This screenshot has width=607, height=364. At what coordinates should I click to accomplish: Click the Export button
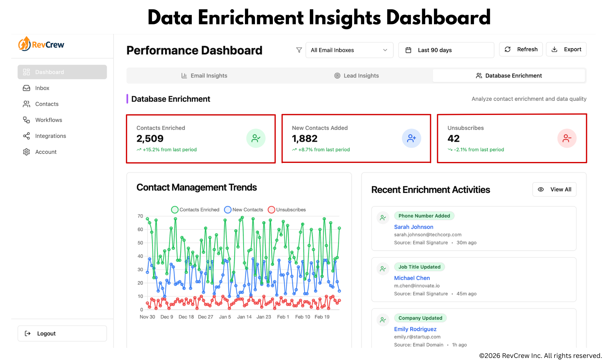point(566,49)
